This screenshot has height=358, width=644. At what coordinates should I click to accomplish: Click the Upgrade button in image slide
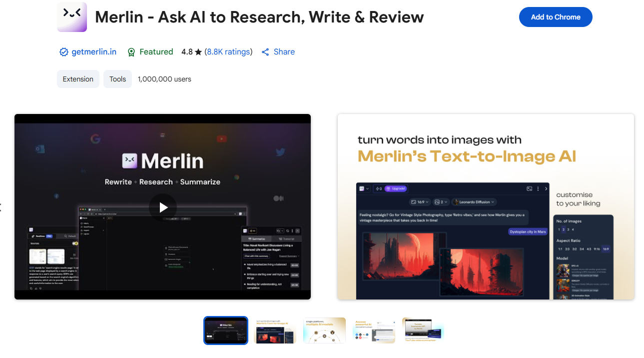tap(396, 188)
